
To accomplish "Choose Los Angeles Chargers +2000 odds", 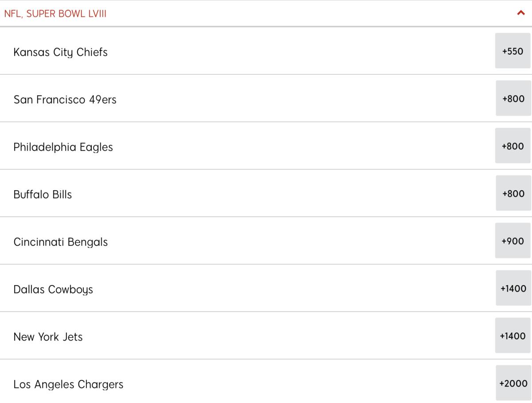I will tap(513, 383).
